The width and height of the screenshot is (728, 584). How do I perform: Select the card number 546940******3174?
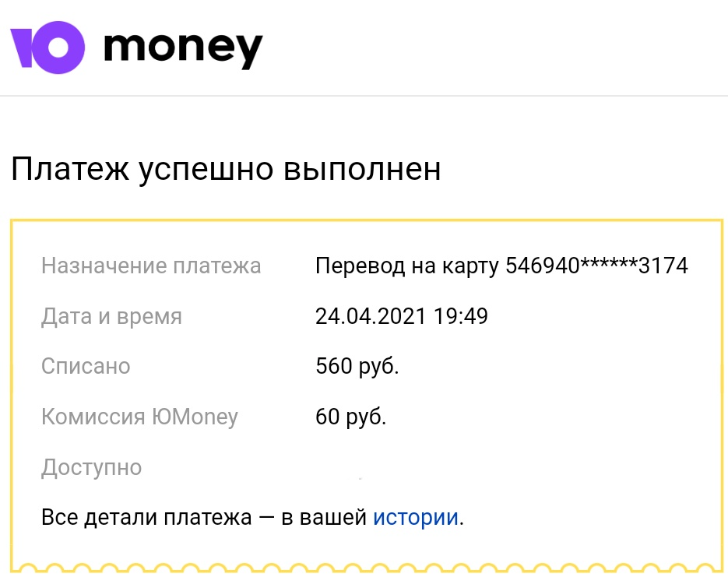point(596,266)
